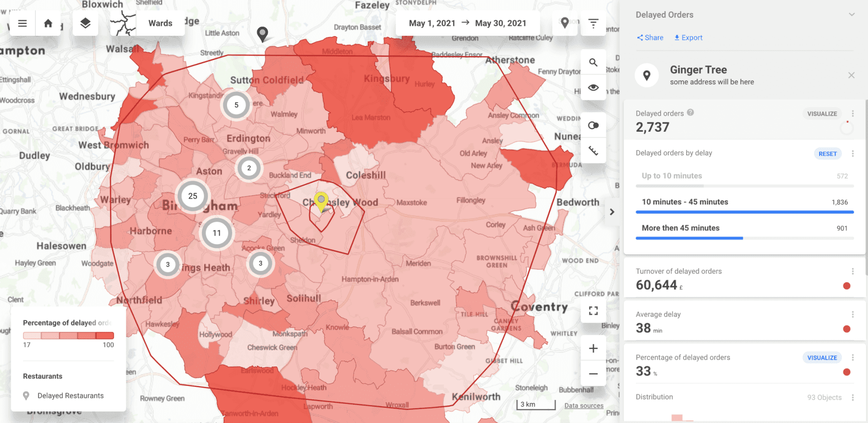Screen dimensions: 868x423
Task: Expand the side panel arrow on the map edge
Action: pos(612,211)
